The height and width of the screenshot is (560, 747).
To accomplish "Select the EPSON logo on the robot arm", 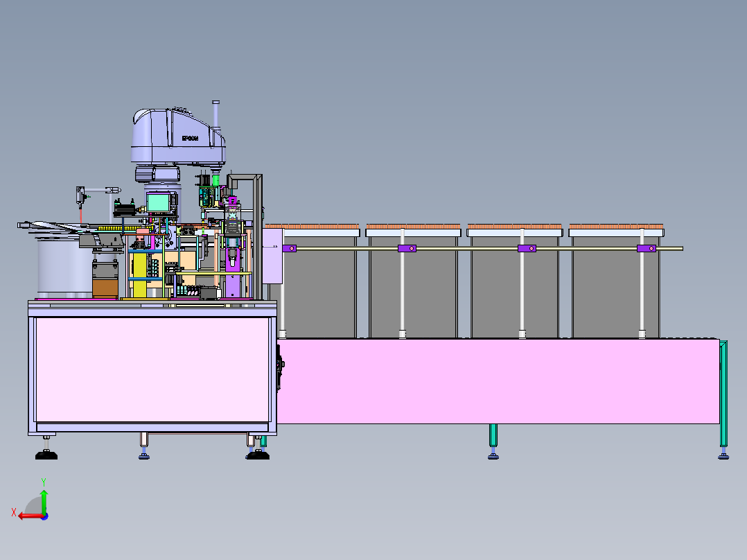I will click(190, 139).
